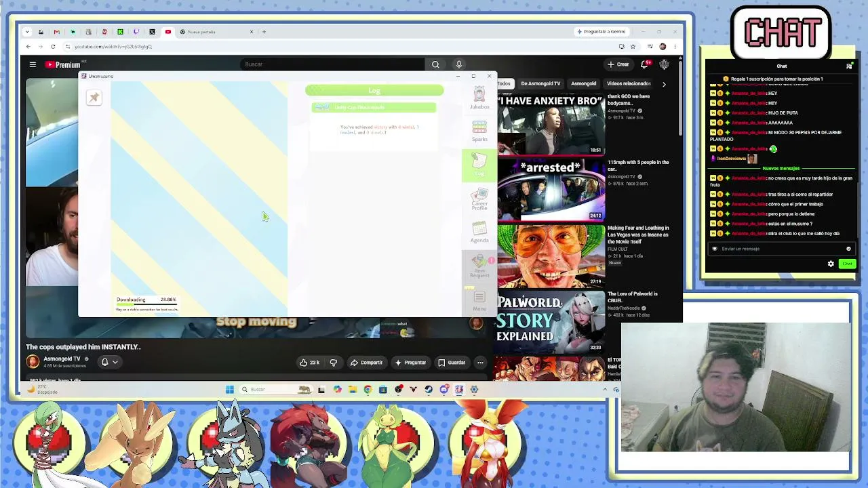The height and width of the screenshot is (488, 868).
Task: Open Chrome three-dot menu
Action: pos(675,47)
